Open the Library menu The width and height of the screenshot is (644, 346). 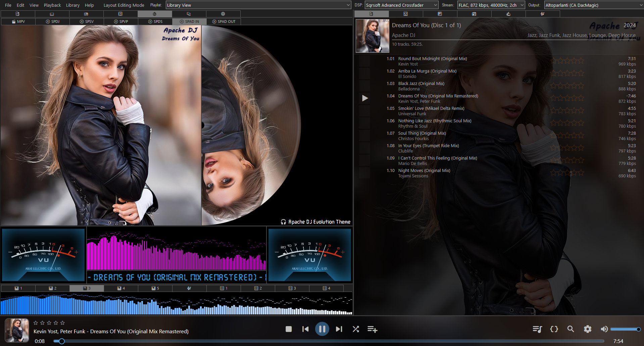[73, 5]
